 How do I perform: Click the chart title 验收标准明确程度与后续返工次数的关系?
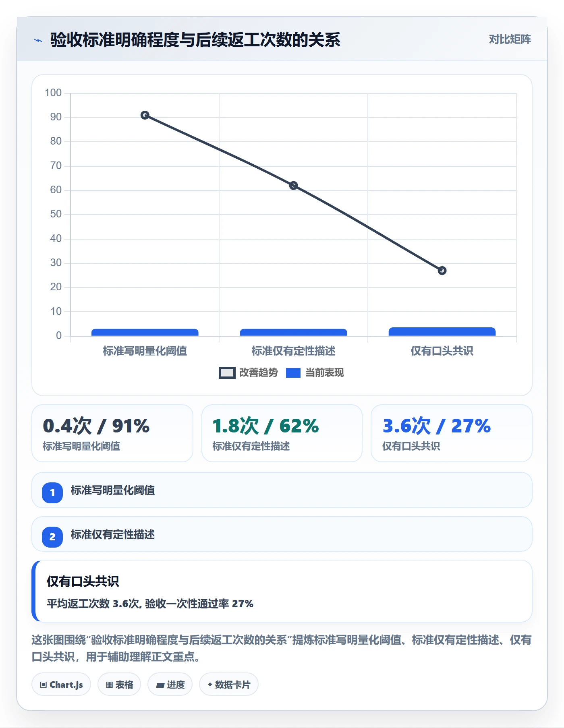(195, 40)
